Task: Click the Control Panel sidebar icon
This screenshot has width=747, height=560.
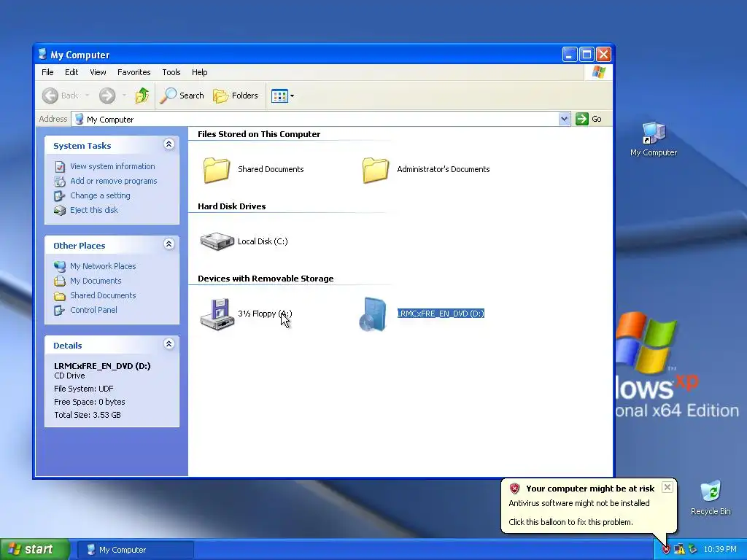Action: [60, 311]
